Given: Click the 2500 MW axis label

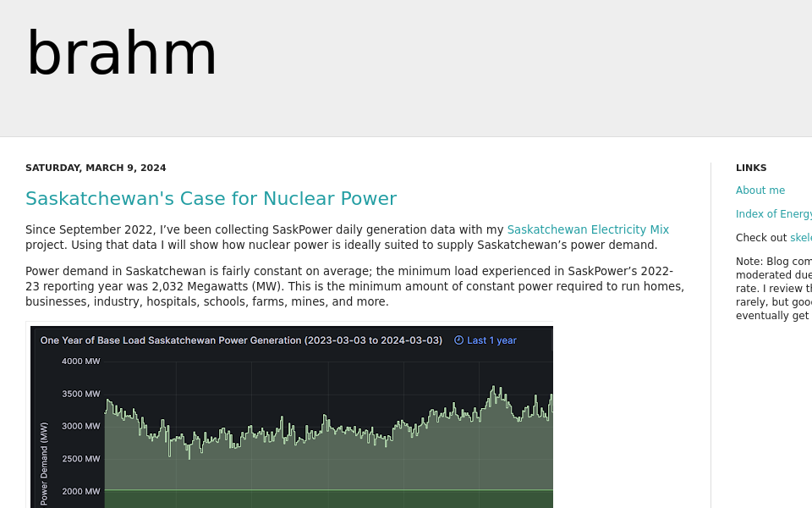Looking at the screenshot, I should tap(80, 459).
